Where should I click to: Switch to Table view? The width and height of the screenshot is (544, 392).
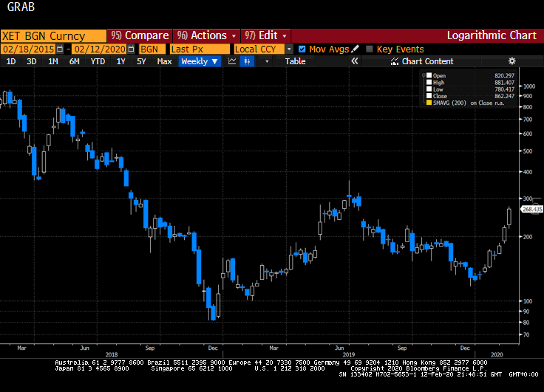pos(295,61)
